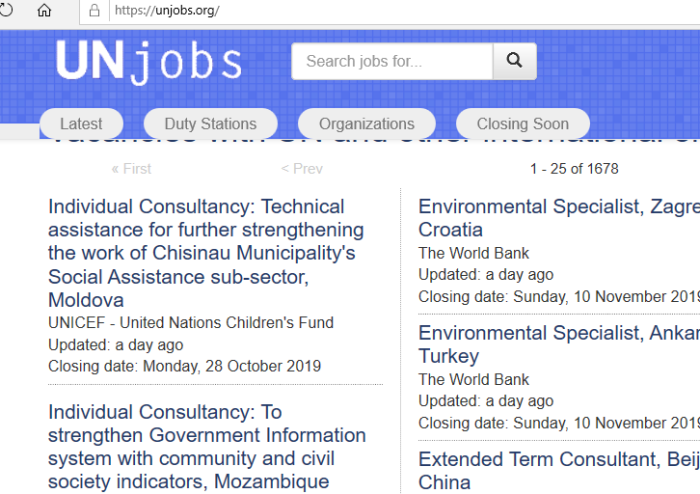Select the unjobs.org address bar URL

pyautogui.click(x=167, y=10)
